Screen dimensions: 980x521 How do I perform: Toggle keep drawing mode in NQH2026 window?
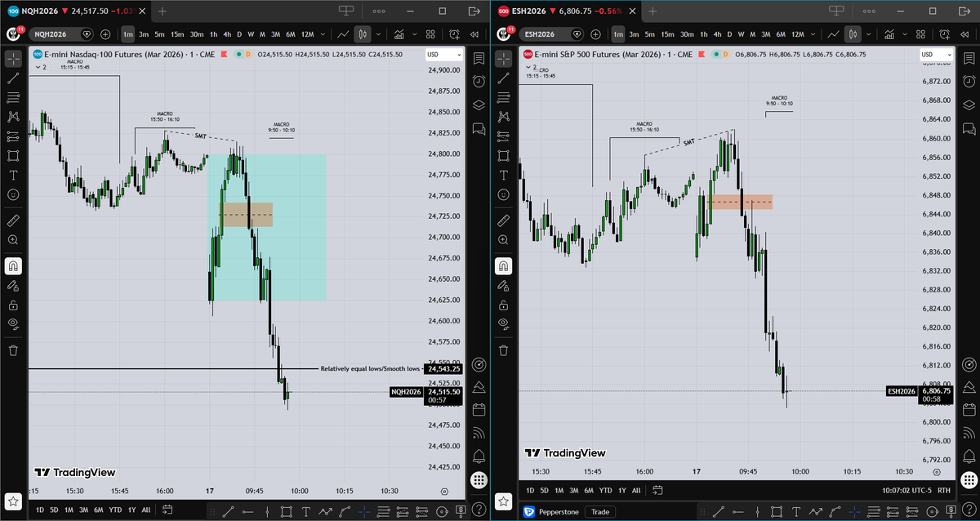[x=13, y=285]
